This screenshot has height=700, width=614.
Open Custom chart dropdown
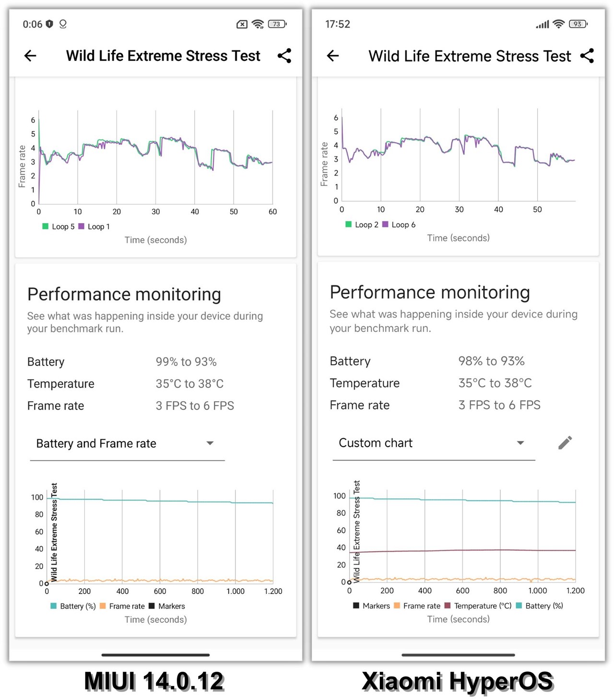pyautogui.click(x=434, y=443)
